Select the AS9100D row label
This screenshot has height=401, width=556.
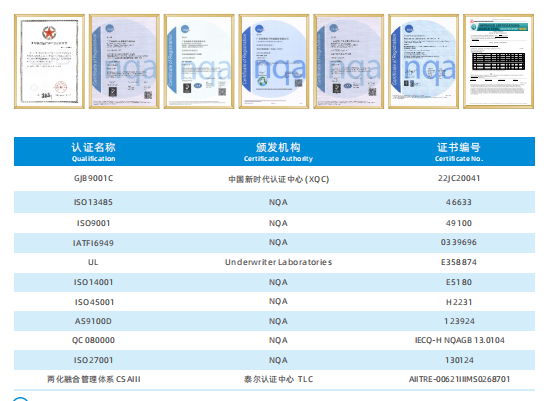click(93, 321)
